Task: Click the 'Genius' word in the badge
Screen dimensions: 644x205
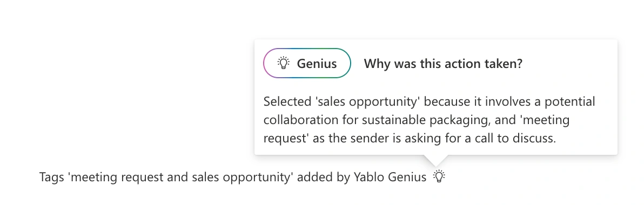Action: (x=317, y=64)
